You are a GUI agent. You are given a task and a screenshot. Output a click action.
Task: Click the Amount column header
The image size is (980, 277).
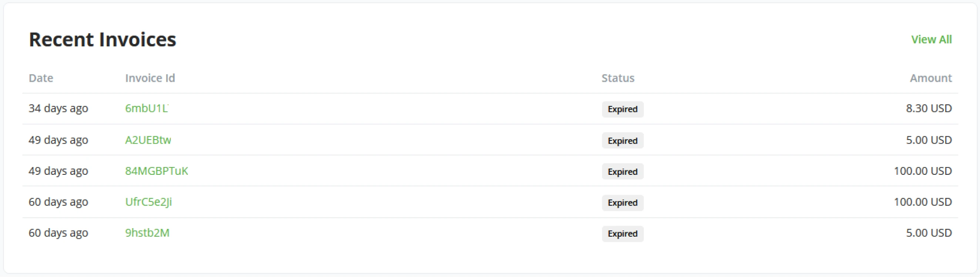[930, 78]
